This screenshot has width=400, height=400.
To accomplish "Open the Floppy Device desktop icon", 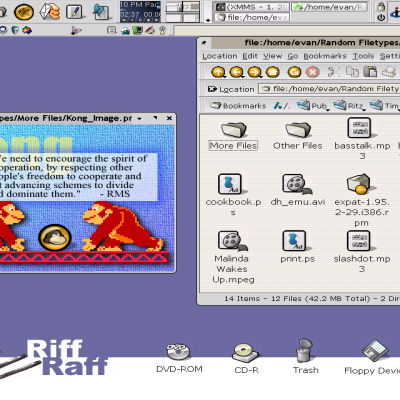I will [x=373, y=357].
